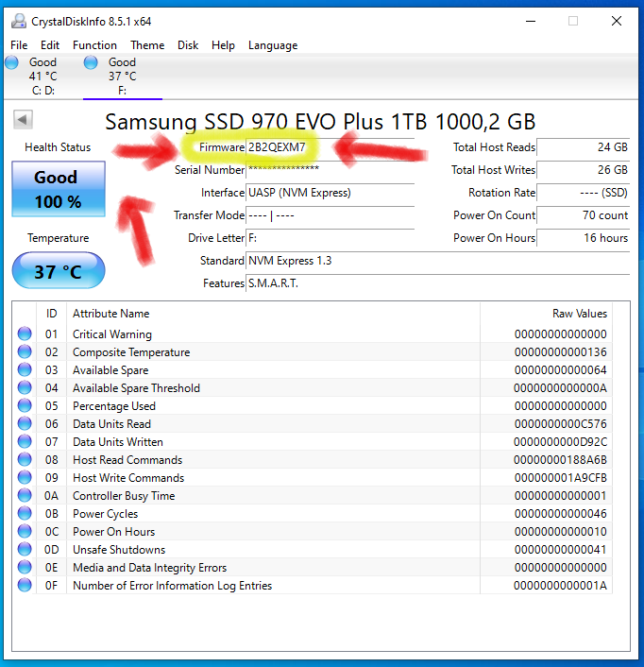Click status orb of Percentage Used row
Image resolution: width=644 pixels, height=667 pixels.
pos(25,405)
